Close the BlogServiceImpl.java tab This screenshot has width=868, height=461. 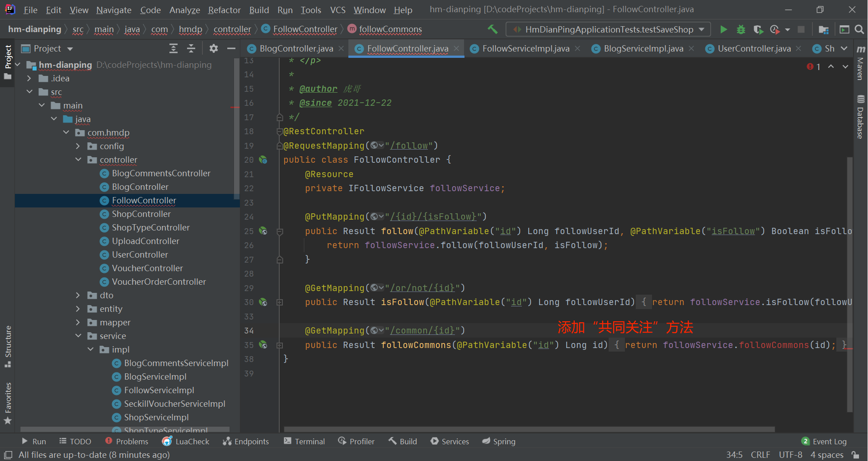click(691, 48)
